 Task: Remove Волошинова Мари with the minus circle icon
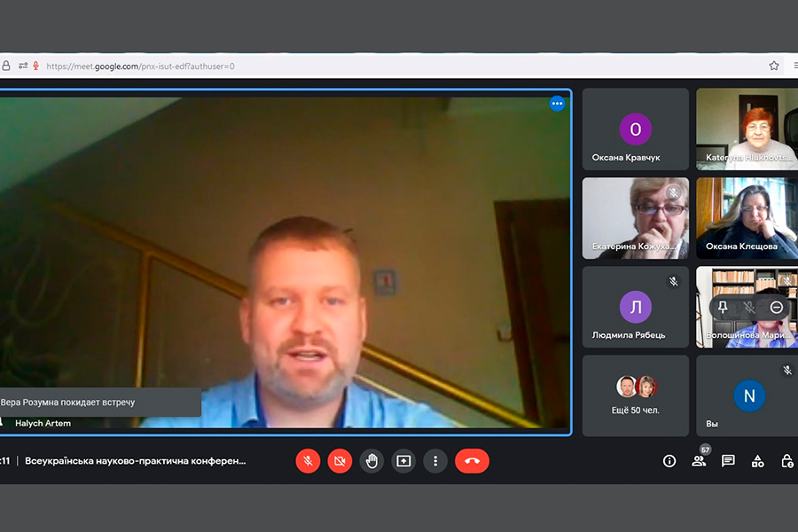(776, 307)
